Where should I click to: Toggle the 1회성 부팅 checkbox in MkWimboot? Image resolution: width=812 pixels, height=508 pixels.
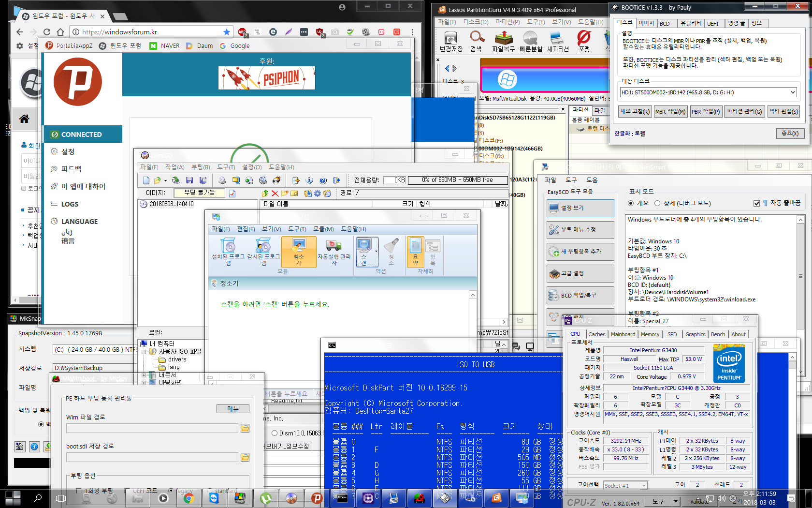click(x=79, y=491)
